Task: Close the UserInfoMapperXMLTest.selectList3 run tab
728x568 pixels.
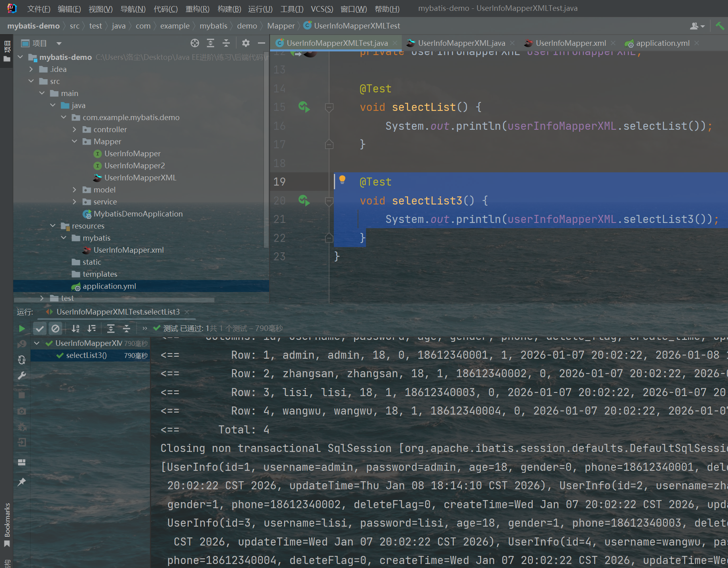Action: [x=187, y=312]
